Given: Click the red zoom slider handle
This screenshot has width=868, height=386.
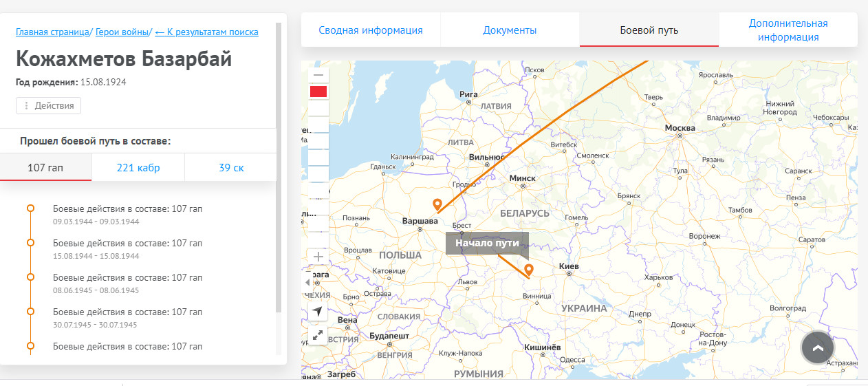Looking at the screenshot, I should [x=318, y=92].
